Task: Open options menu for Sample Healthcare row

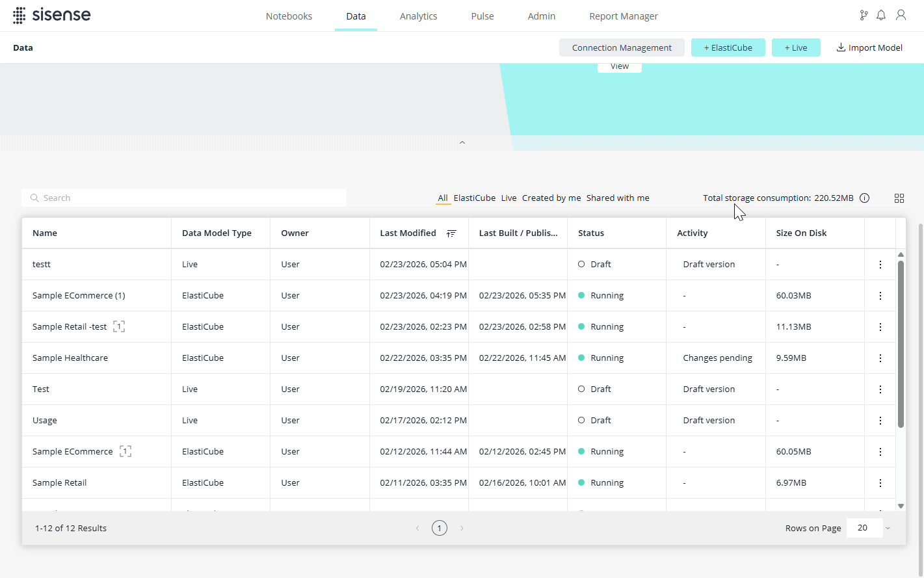Action: click(880, 358)
